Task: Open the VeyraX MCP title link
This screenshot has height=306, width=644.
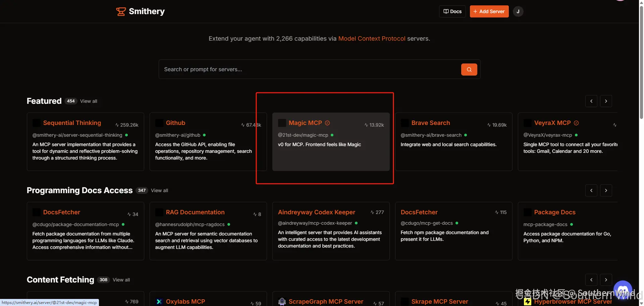Action: point(552,123)
